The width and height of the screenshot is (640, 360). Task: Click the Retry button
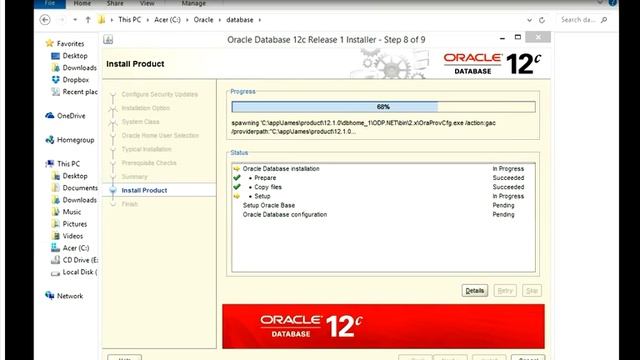505,291
